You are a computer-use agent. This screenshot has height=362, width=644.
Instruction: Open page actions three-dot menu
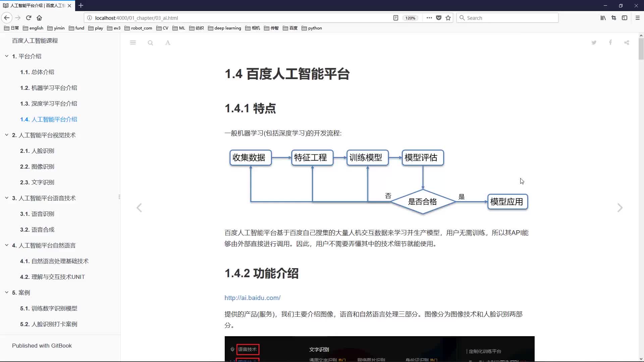(429, 18)
